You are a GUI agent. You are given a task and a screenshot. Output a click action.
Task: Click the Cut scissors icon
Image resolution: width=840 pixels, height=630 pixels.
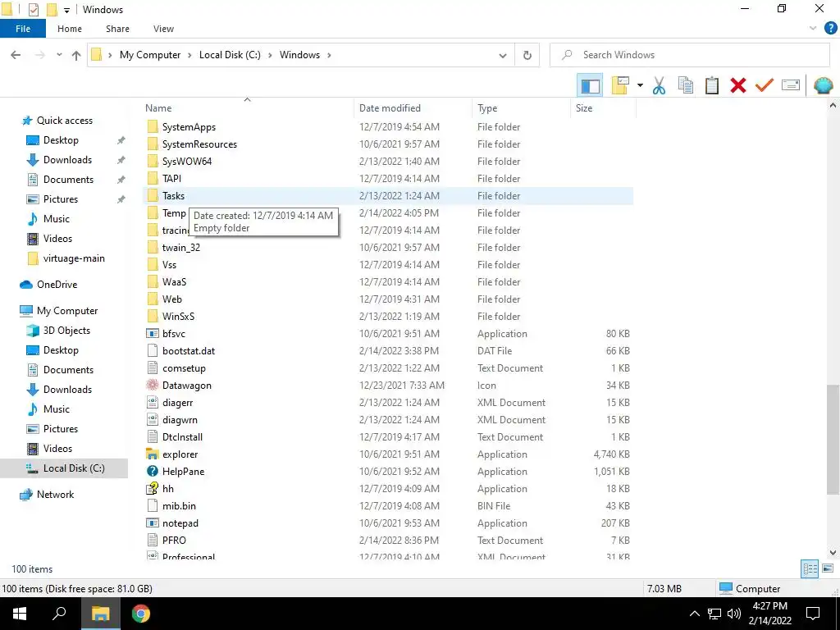click(x=659, y=85)
